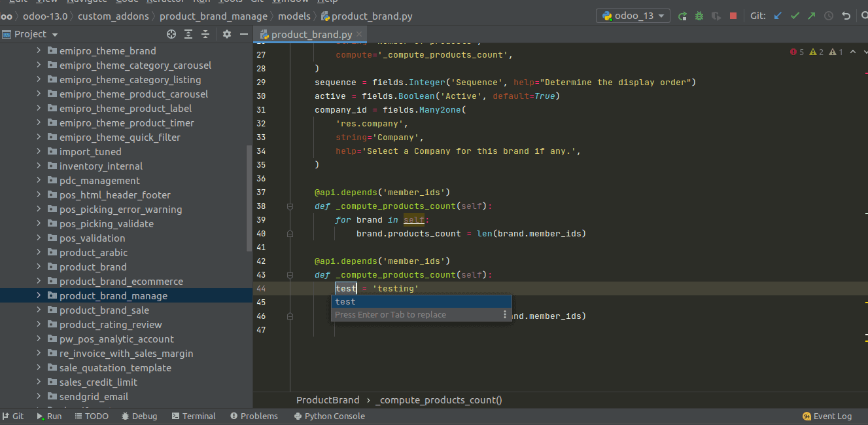Open the Run tool window
Viewport: 868px width, 425px height.
49,416
